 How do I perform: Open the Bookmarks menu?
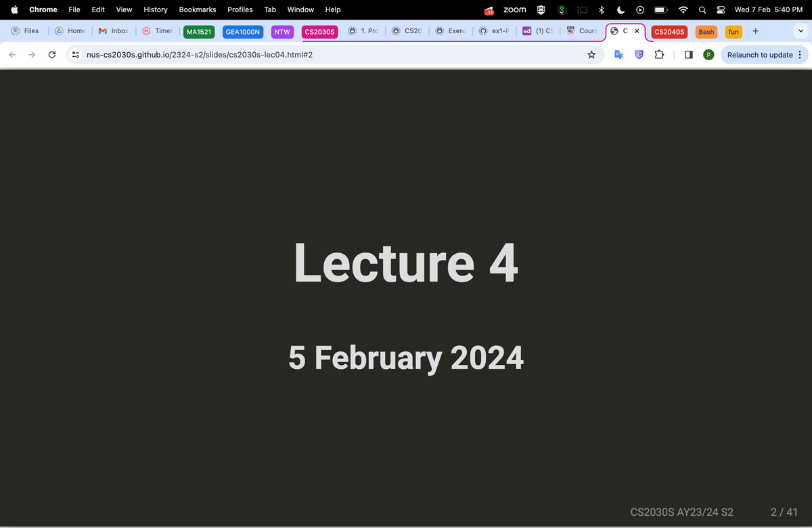point(197,9)
